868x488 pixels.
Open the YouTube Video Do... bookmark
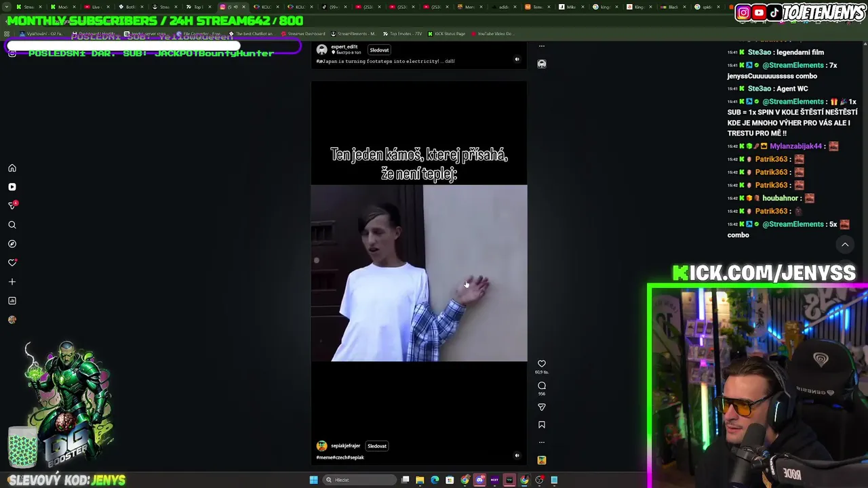[492, 34]
